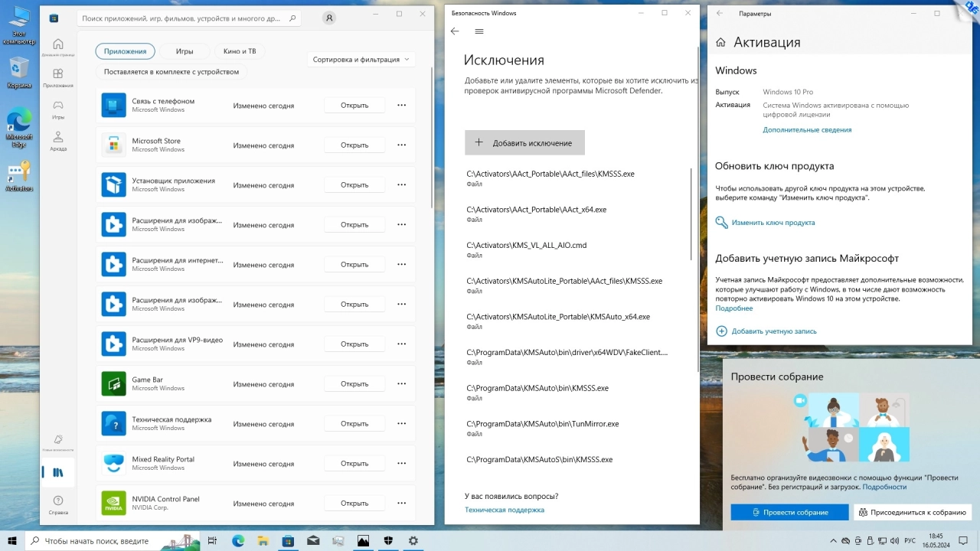
Task: Open File Explorer from taskbar
Action: click(x=263, y=540)
